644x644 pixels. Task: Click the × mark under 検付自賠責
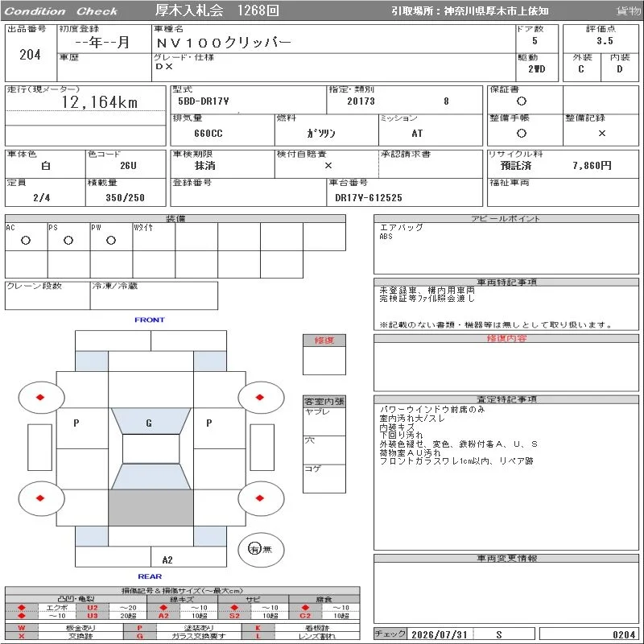(x=328, y=166)
